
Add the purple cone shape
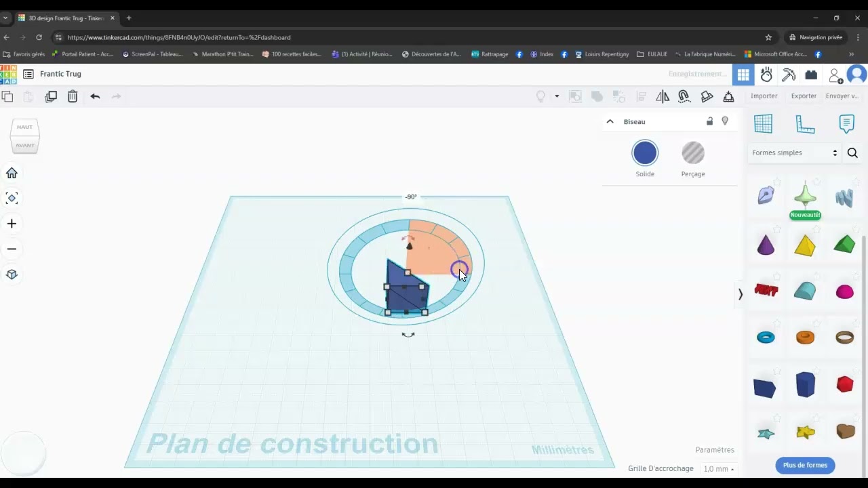pyautogui.click(x=766, y=245)
